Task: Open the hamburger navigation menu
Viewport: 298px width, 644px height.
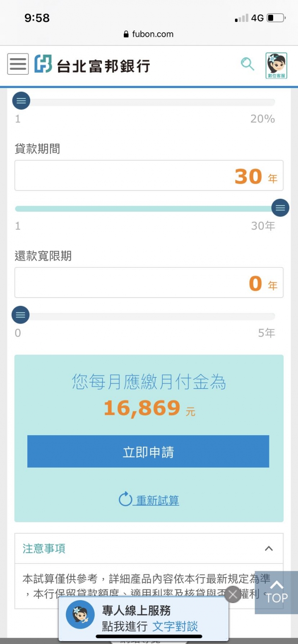Action: click(x=18, y=64)
